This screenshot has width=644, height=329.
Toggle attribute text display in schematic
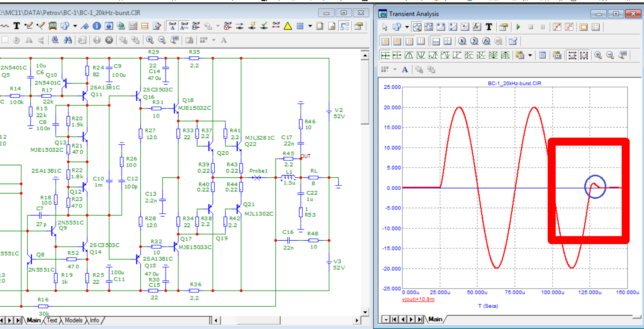point(172,26)
